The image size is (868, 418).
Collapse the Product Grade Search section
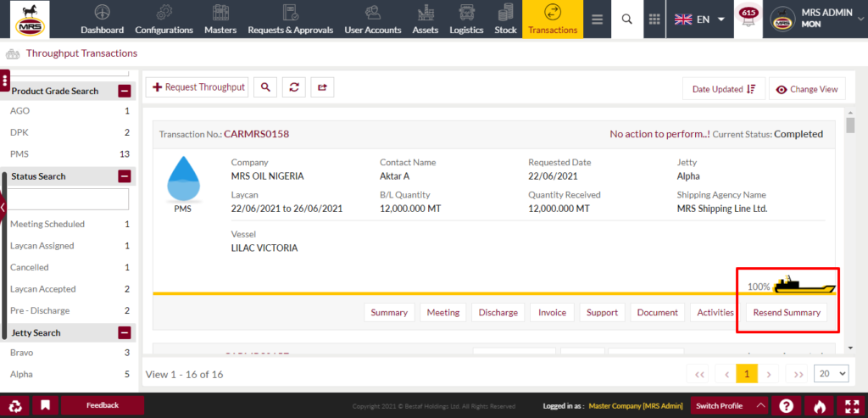124,91
